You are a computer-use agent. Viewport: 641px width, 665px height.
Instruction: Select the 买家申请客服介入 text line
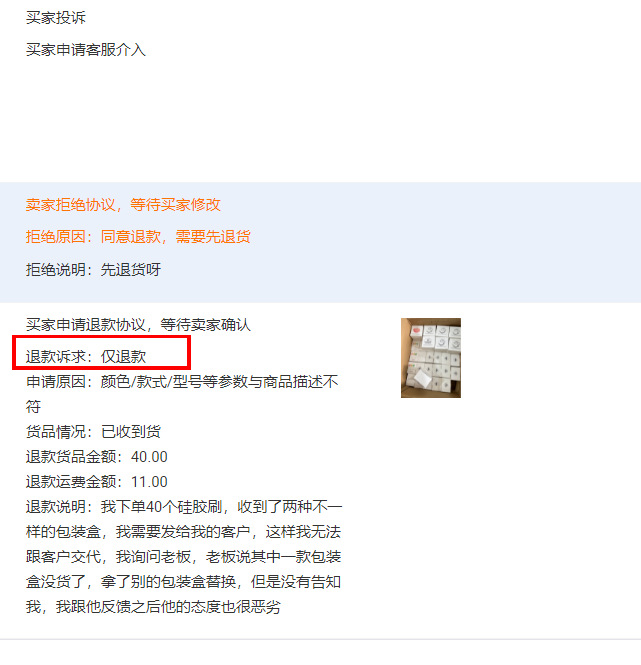[86, 50]
